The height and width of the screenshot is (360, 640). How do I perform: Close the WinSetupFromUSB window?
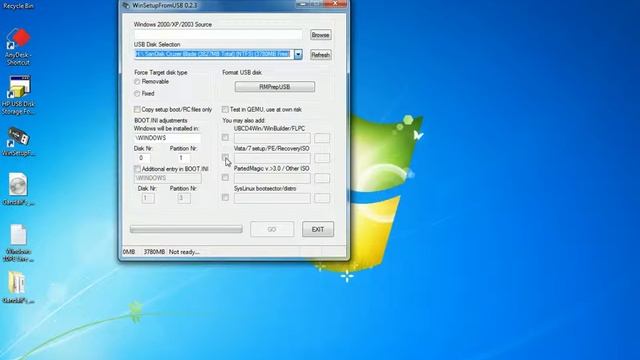point(335,4)
